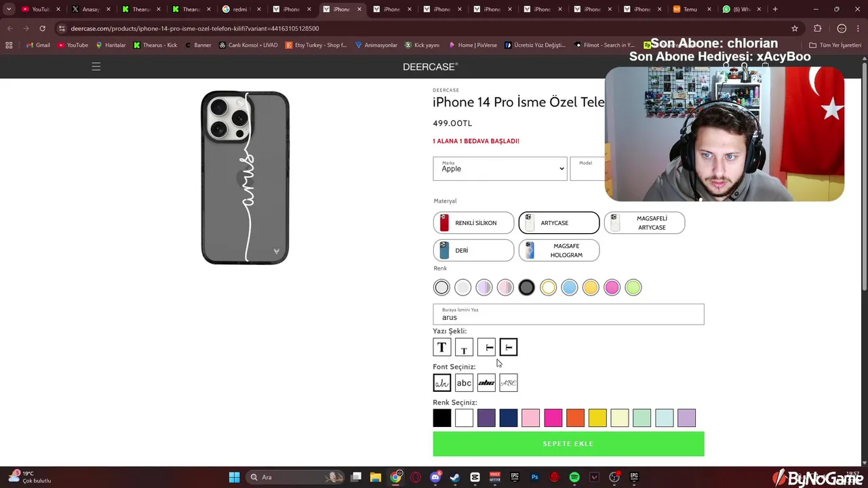Pick the white text color swatch
Viewport: 868px width, 488px height.
pyautogui.click(x=464, y=418)
